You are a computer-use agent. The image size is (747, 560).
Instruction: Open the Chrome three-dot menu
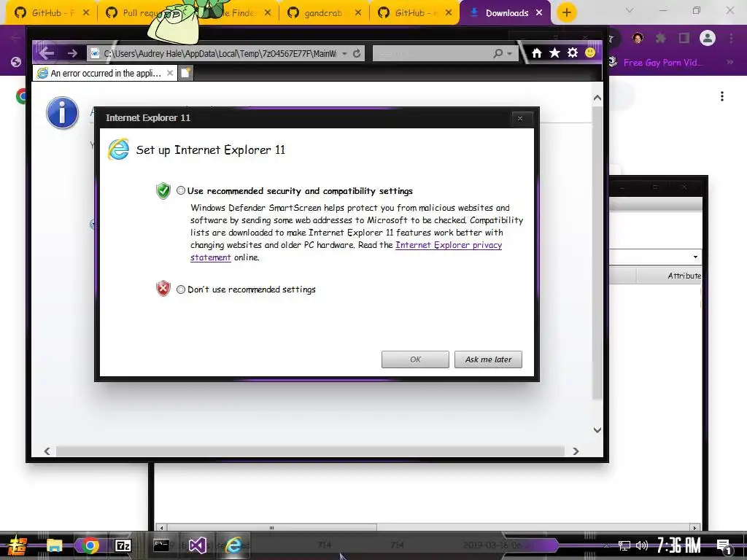click(x=731, y=38)
